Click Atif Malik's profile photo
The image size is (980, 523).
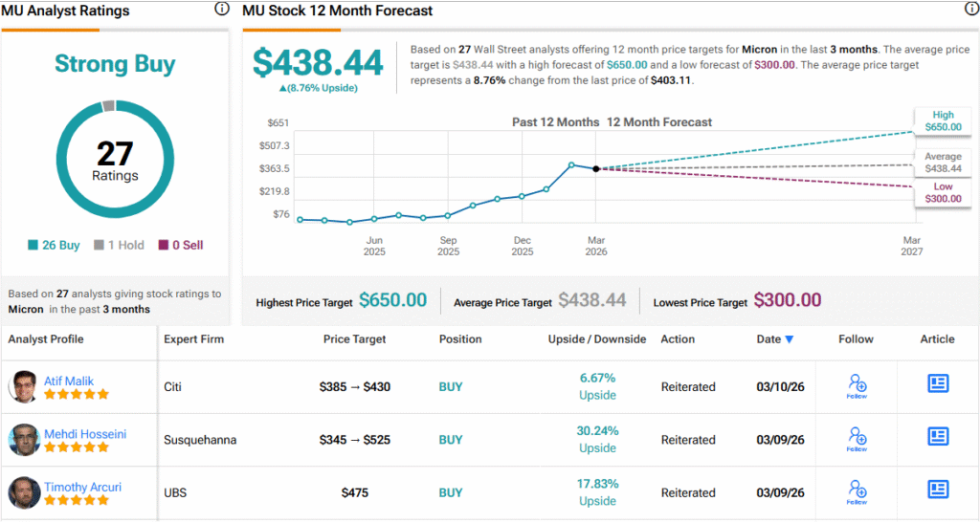pos(23,387)
